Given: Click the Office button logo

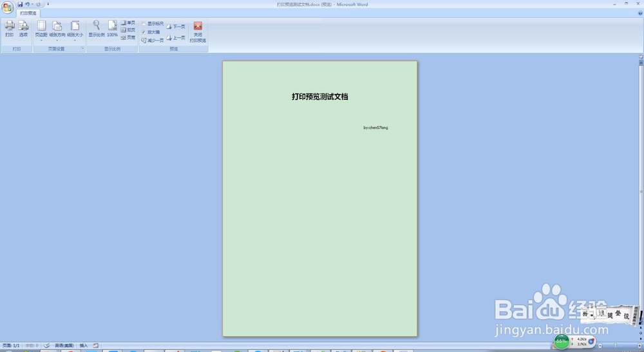Looking at the screenshot, I should 7,7.
